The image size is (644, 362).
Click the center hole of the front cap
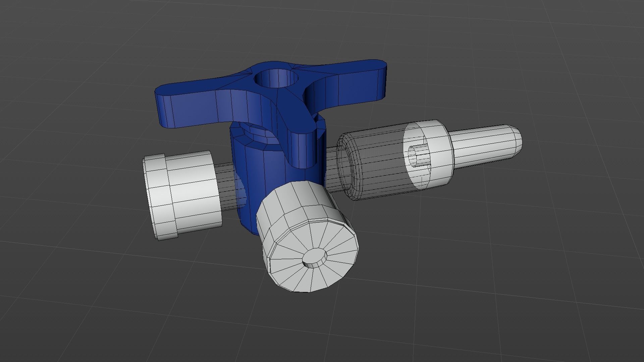315,258
